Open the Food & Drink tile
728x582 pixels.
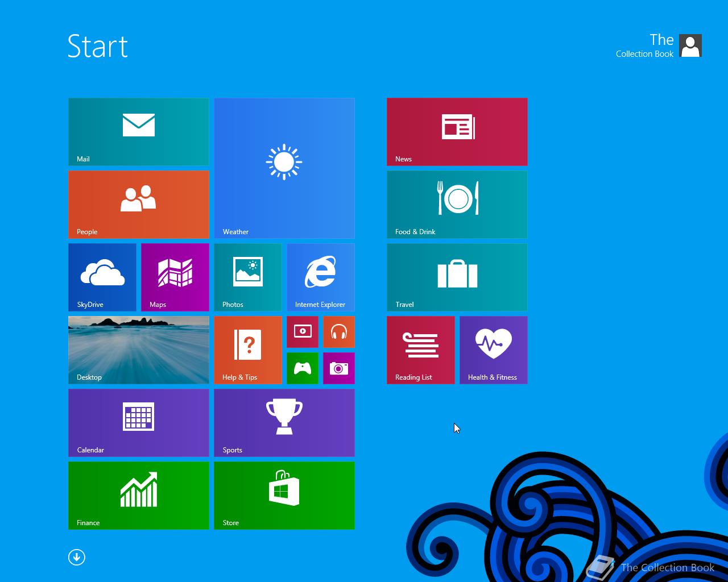tap(457, 205)
